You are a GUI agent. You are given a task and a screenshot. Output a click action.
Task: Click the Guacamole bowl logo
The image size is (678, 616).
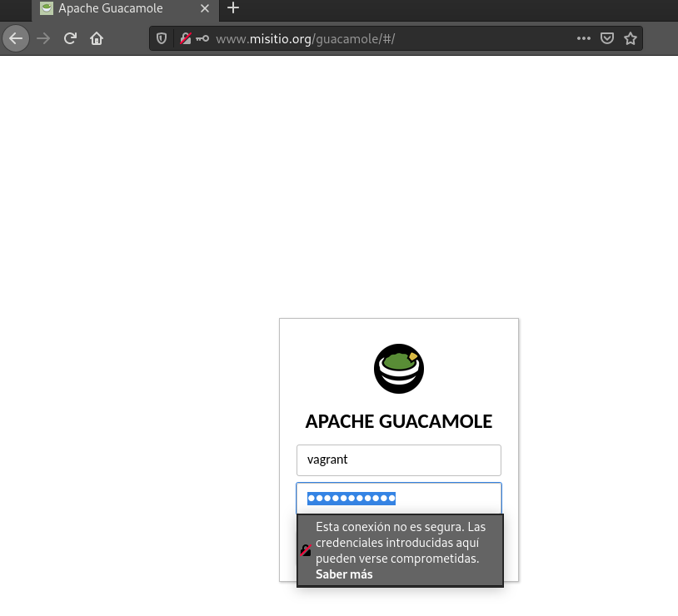coord(399,368)
